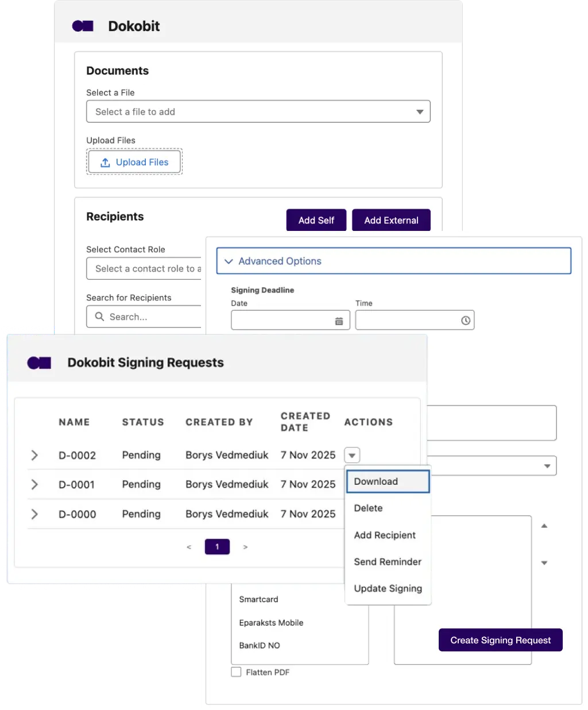Choose Delete from the actions menu
This screenshot has height=710, width=588.
388,508
